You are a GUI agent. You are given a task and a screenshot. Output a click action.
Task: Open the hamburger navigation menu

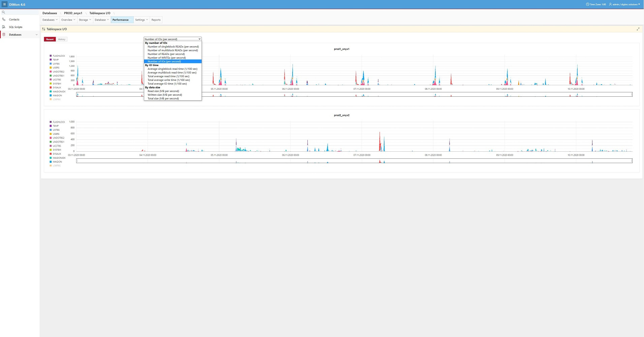pyautogui.click(x=4, y=4)
